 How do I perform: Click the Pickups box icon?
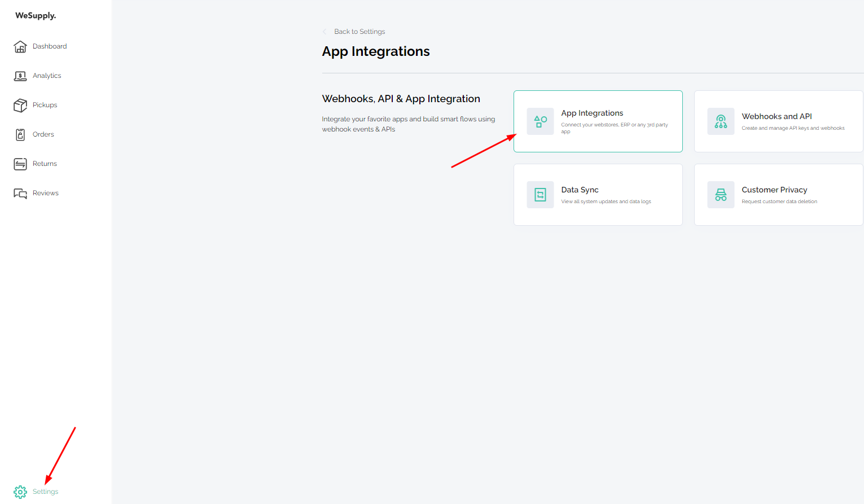point(20,105)
